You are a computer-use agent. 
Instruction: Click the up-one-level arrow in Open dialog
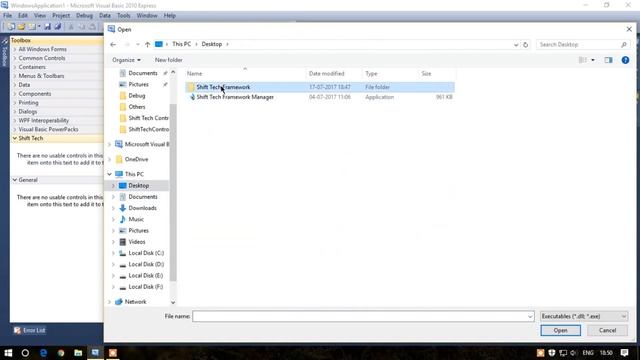point(147,44)
